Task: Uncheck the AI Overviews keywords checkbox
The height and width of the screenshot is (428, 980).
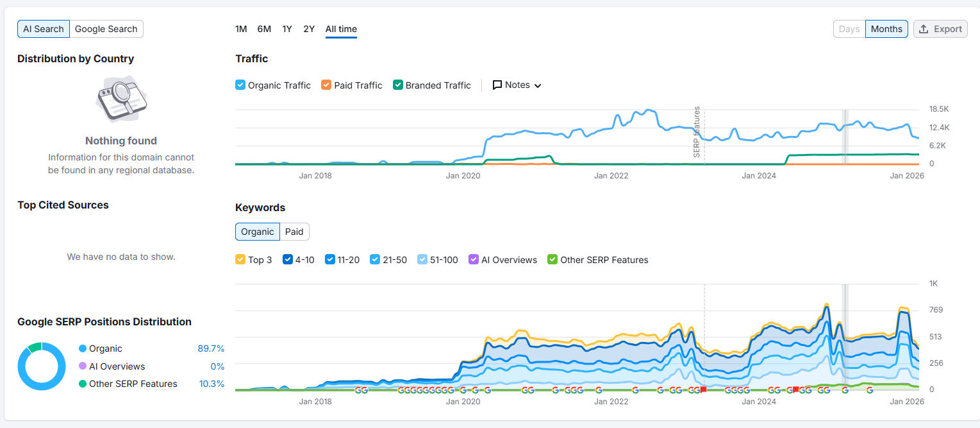Action: click(474, 260)
